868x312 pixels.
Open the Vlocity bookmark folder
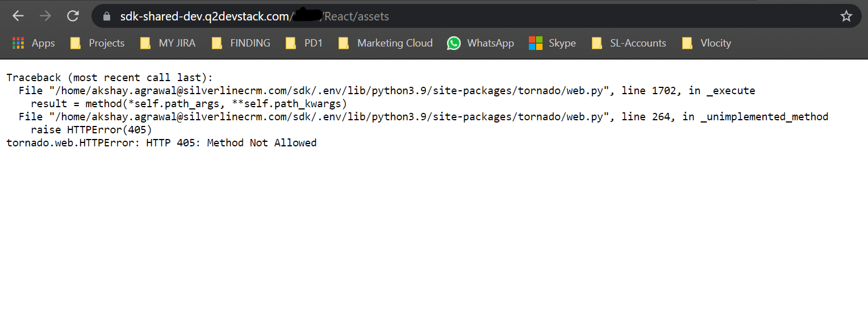(x=706, y=43)
